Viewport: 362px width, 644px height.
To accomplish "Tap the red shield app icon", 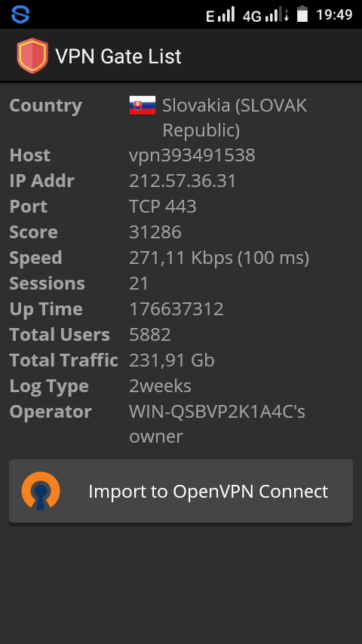I will [x=32, y=56].
